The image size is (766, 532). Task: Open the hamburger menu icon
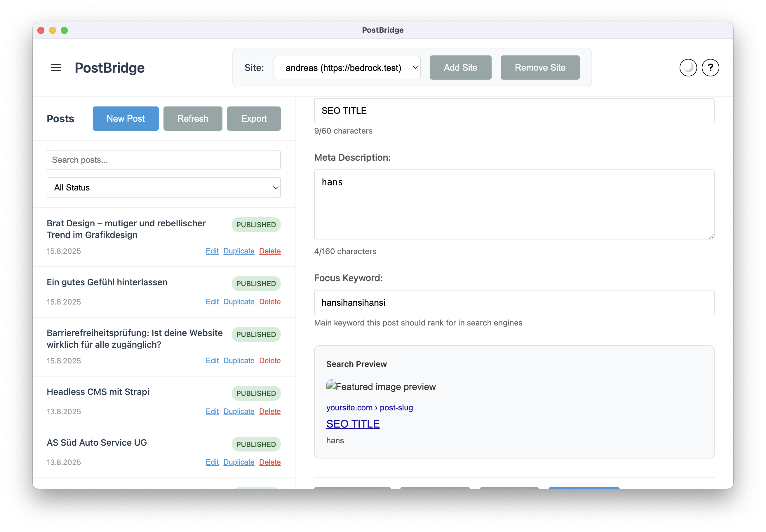tap(56, 68)
